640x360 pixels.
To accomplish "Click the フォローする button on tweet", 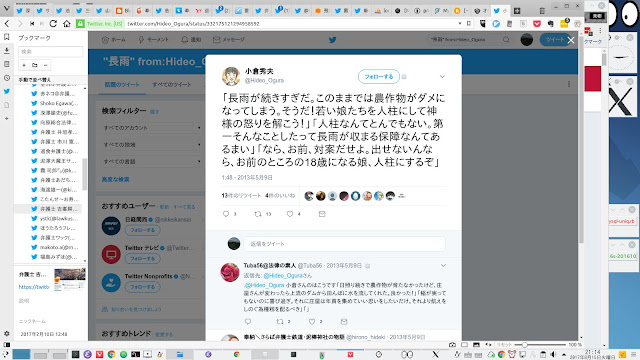I will [379, 76].
